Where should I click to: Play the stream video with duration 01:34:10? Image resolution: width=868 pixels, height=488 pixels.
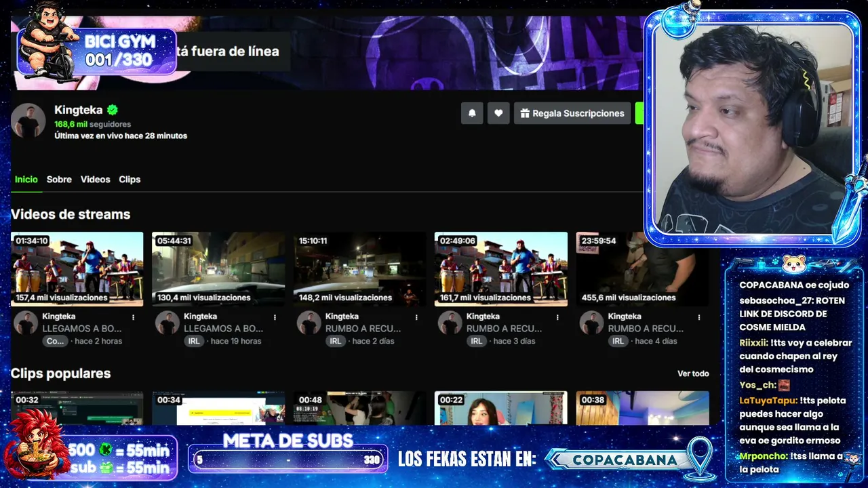click(x=77, y=269)
